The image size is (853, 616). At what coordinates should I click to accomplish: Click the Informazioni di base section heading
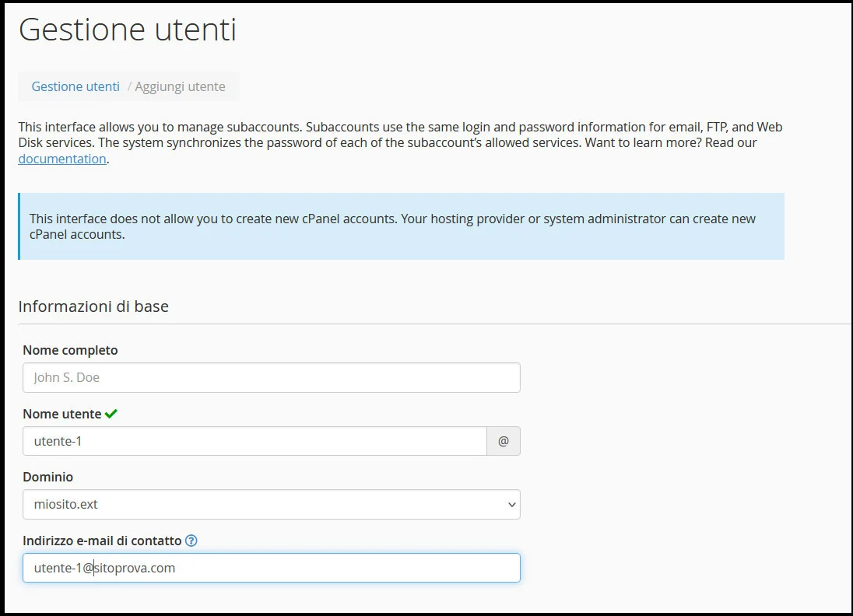[93, 306]
